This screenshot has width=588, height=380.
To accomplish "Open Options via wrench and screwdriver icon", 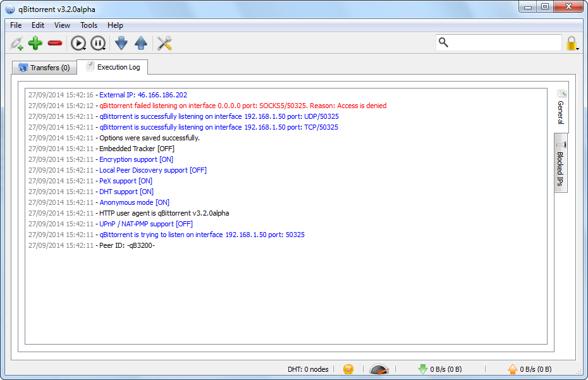I will click(x=164, y=43).
